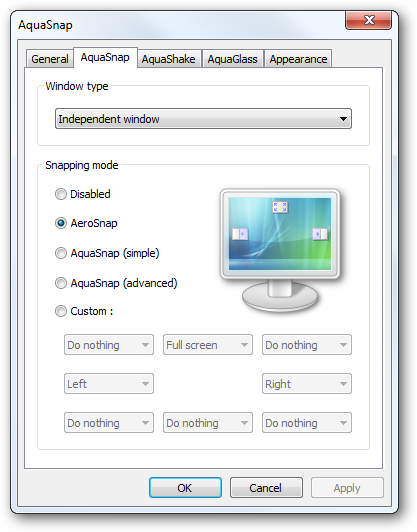Image resolution: width=417 pixels, height=532 pixels.
Task: Open the Appearance tab
Action: point(298,59)
